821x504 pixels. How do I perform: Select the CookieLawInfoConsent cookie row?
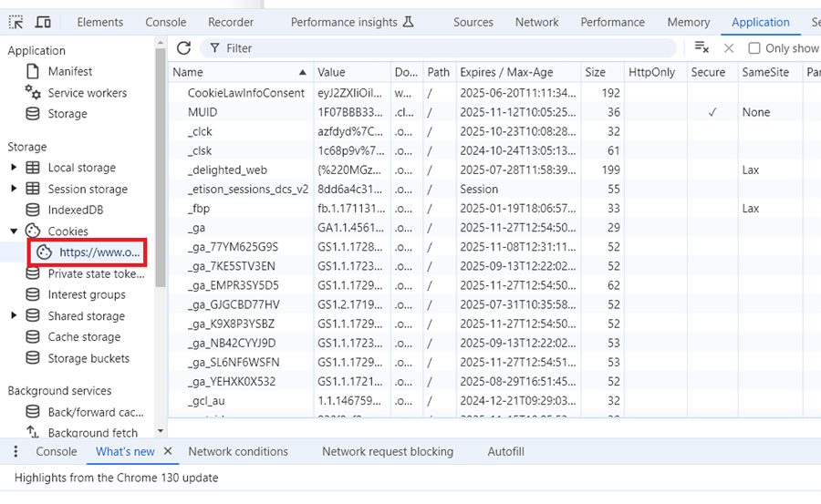coord(494,93)
